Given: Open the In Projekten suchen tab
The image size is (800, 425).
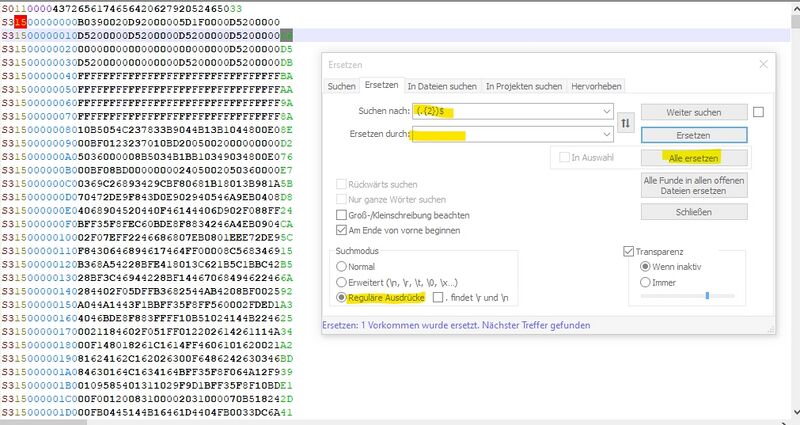Looking at the screenshot, I should (x=524, y=87).
